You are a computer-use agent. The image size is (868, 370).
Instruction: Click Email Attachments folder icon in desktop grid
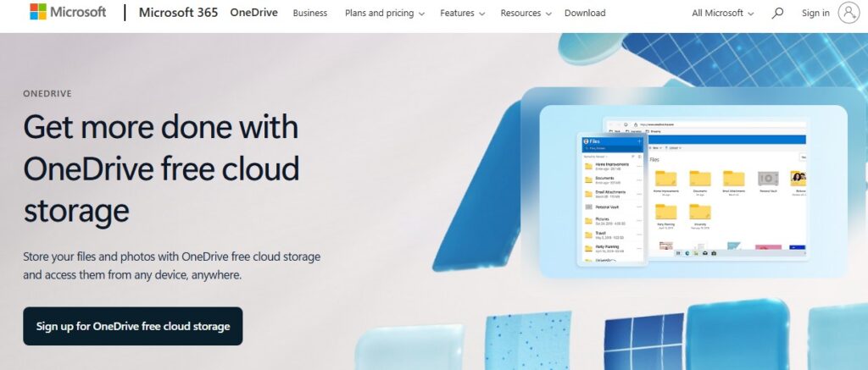click(733, 179)
